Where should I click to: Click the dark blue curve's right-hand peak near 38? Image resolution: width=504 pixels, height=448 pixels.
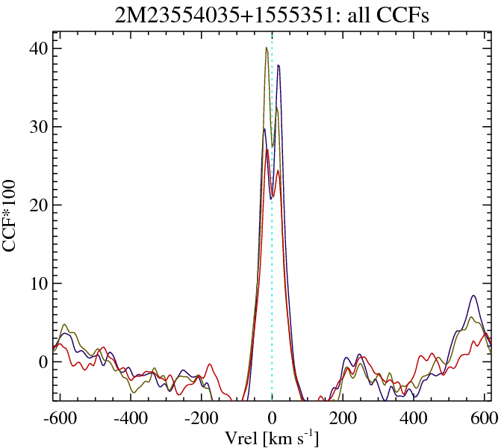(279, 66)
